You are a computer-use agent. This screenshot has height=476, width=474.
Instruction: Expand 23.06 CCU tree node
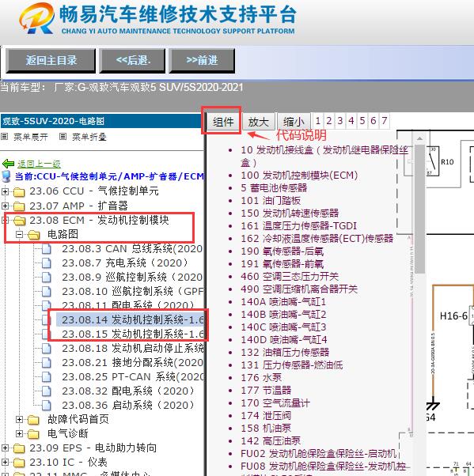coord(5,191)
